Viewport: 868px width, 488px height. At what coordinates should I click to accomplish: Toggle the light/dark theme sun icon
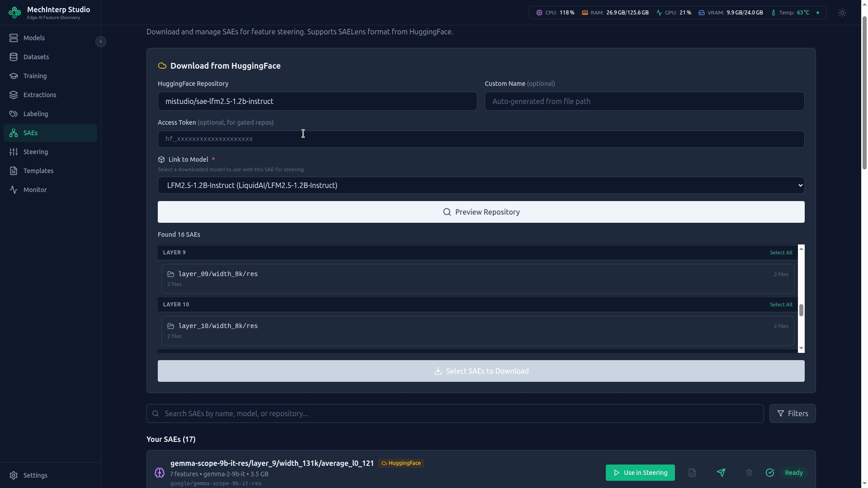click(842, 13)
